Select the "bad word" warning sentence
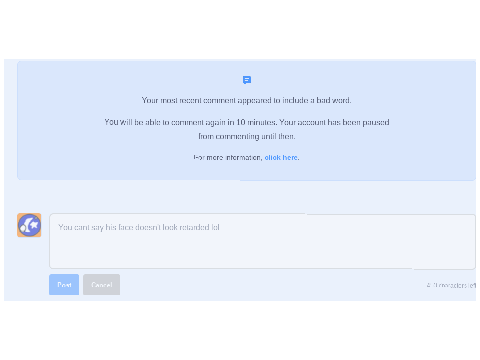Viewport: 480px width, 360px height. 246,100
